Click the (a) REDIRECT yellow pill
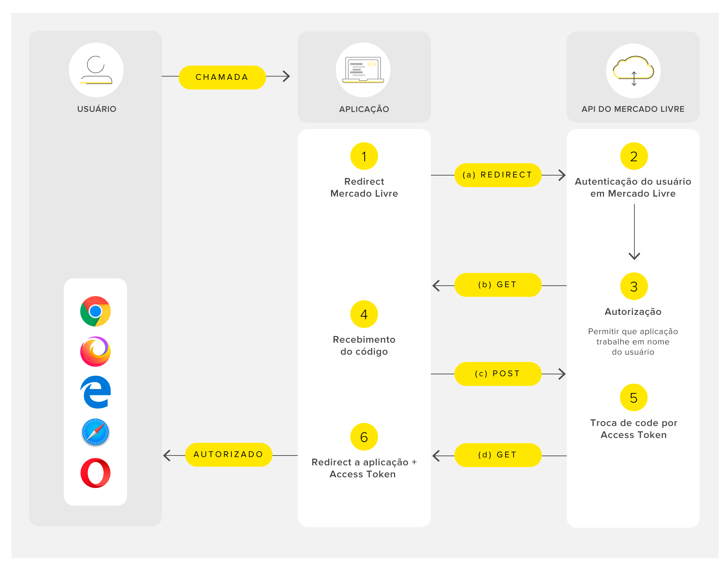The height and width of the screenshot is (566, 728). tap(498, 175)
